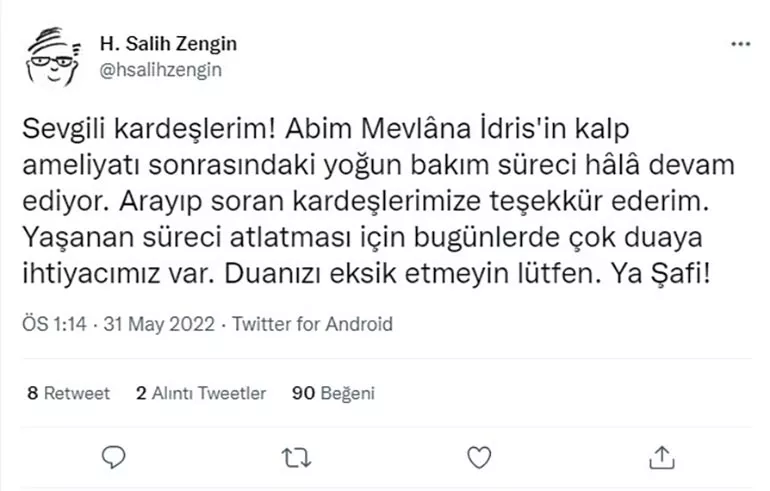Share the tweet via upload arrow icon
Screen dimensions: 770x491
pos(662,457)
